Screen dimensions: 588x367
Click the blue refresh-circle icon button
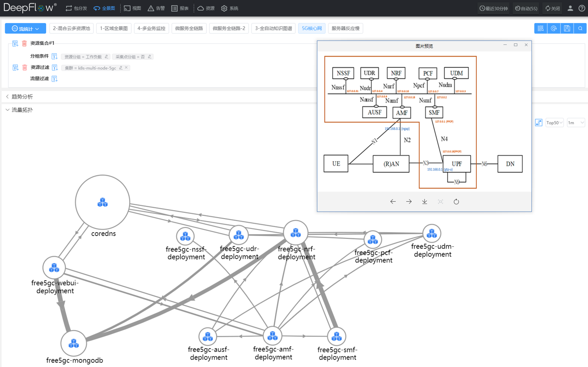[554, 29]
